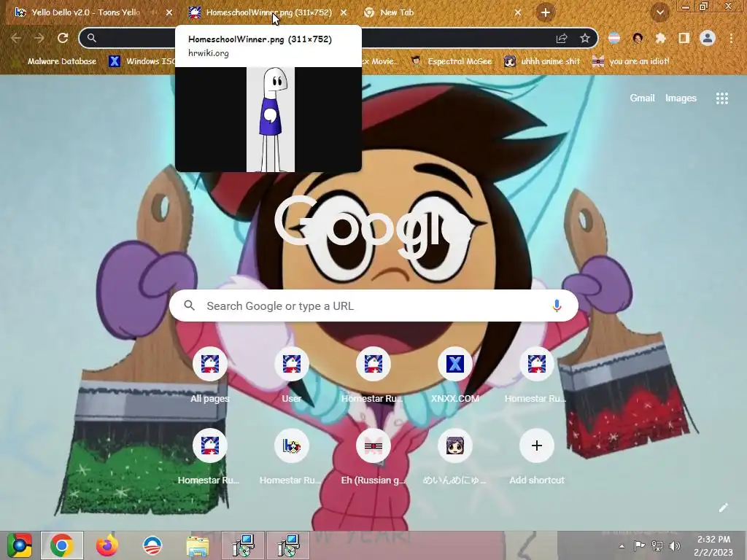Open the Windows ISO bookmark
The height and width of the screenshot is (560, 747).
coord(142,61)
